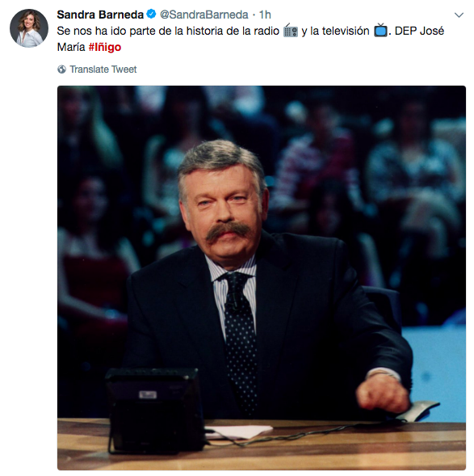Click the man's clenched fist in the photo
Image resolution: width=474 pixels, height=476 pixels.
(383, 396)
